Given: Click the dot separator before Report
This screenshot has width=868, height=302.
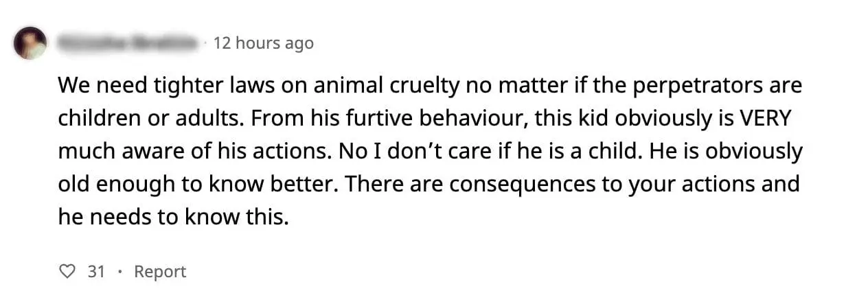Looking at the screenshot, I should tap(120, 272).
